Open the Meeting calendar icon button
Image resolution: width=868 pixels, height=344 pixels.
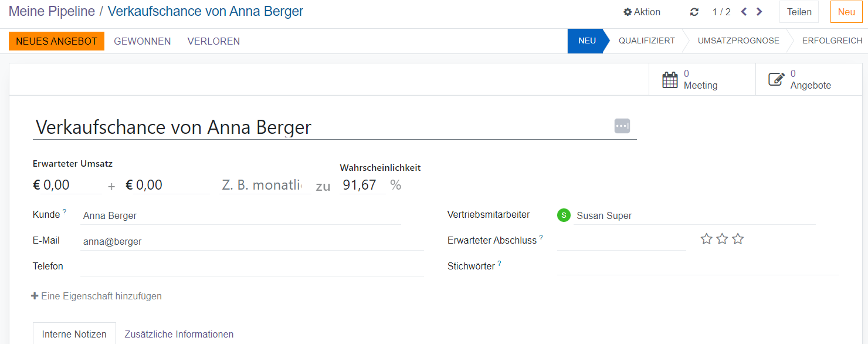[x=670, y=80]
